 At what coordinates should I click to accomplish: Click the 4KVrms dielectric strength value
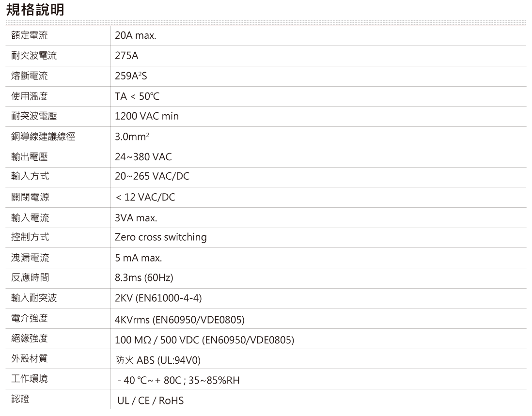coord(180,320)
